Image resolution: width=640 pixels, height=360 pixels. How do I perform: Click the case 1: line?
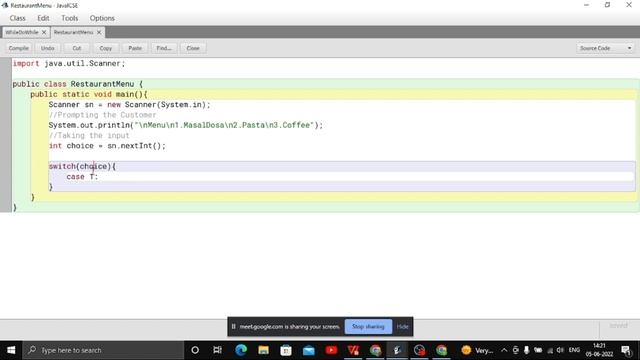[82, 177]
